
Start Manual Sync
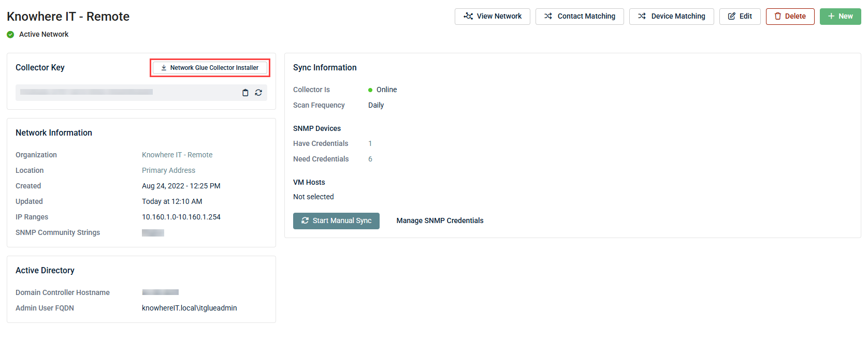pos(336,220)
